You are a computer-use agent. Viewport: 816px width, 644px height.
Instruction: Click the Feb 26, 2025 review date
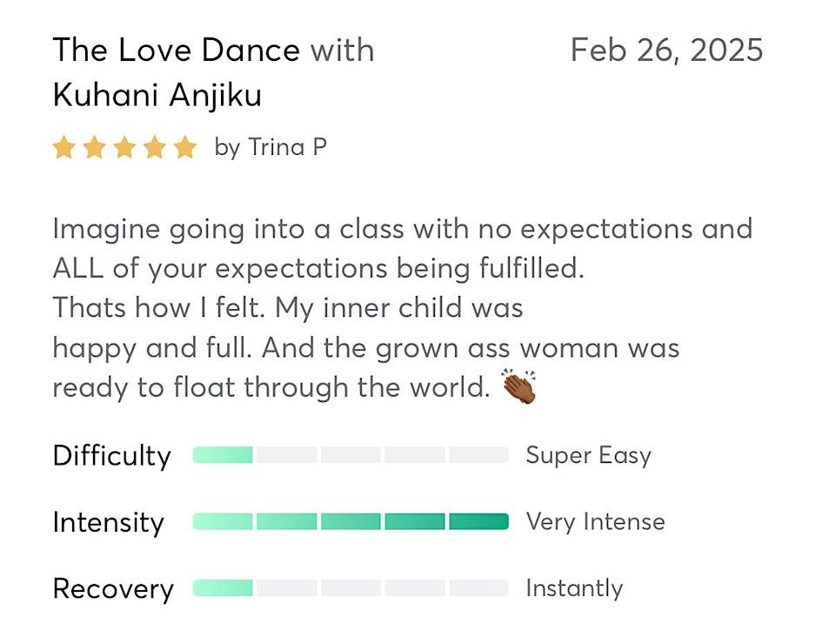[666, 50]
